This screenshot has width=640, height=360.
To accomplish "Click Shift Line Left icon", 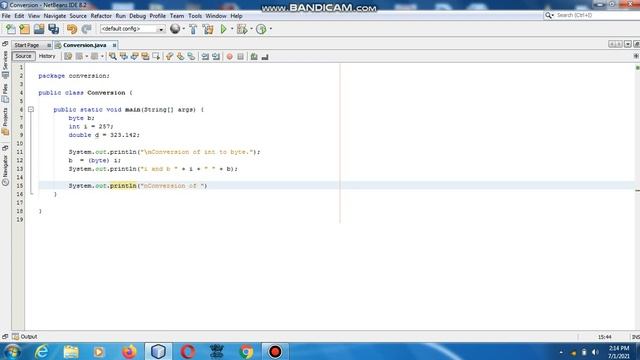I will click(205, 57).
